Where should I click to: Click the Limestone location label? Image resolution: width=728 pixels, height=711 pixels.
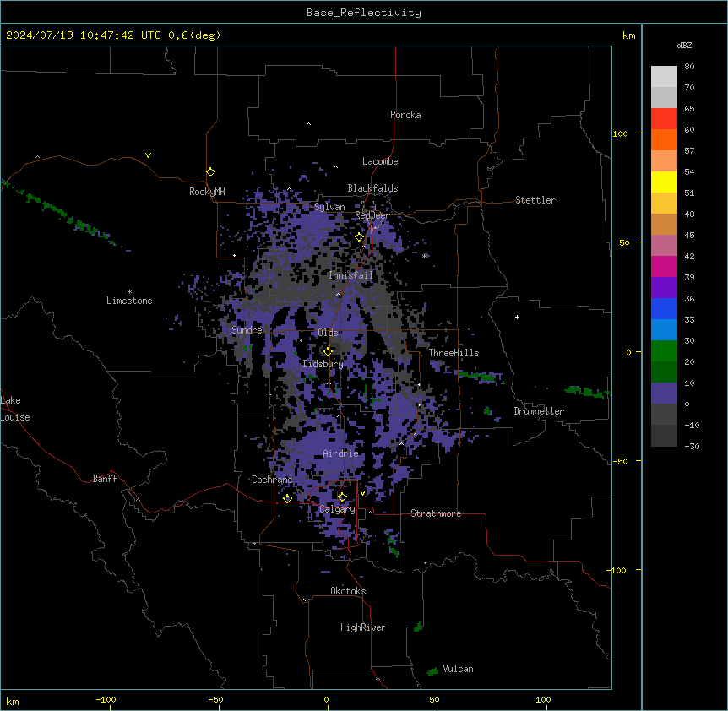129,301
